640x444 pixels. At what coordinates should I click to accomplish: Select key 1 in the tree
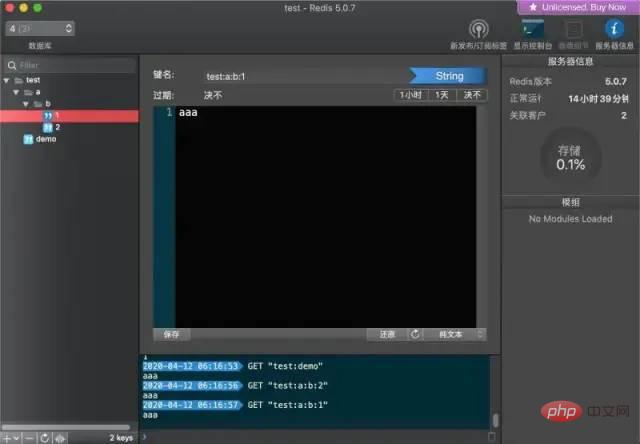[x=57, y=116]
